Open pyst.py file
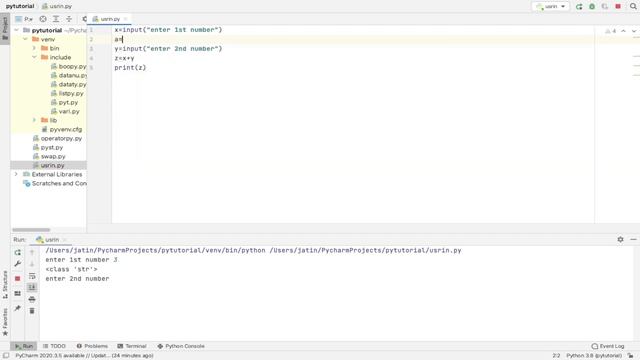The width and height of the screenshot is (640, 360). pos(48,147)
